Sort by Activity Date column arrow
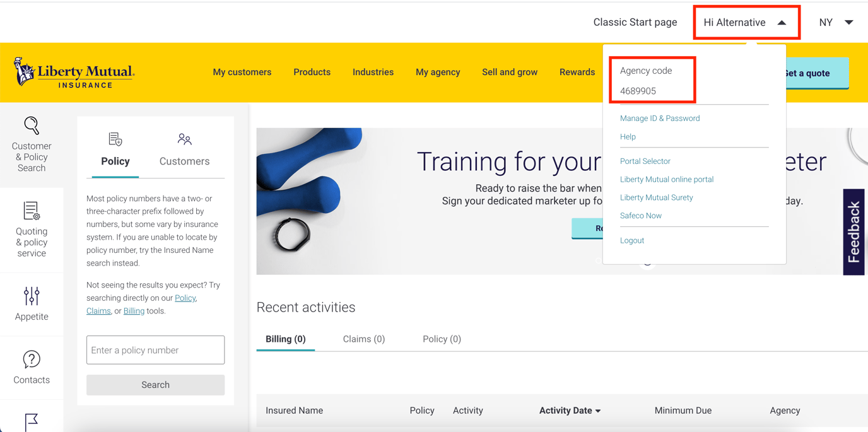This screenshot has width=868, height=432. [598, 411]
